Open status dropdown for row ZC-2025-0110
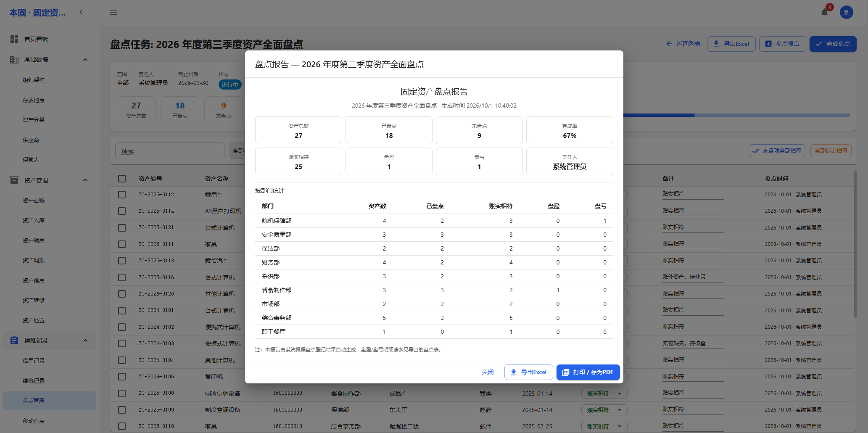 click(x=604, y=426)
